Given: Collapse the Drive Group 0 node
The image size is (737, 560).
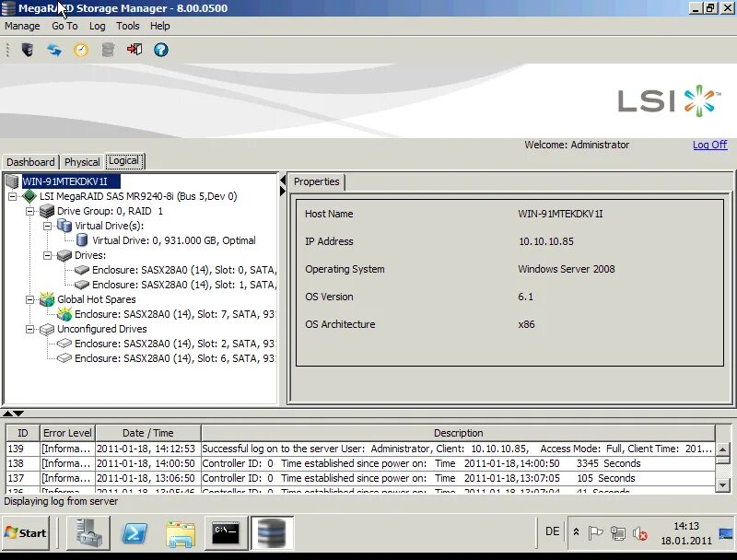Looking at the screenshot, I should (30, 211).
